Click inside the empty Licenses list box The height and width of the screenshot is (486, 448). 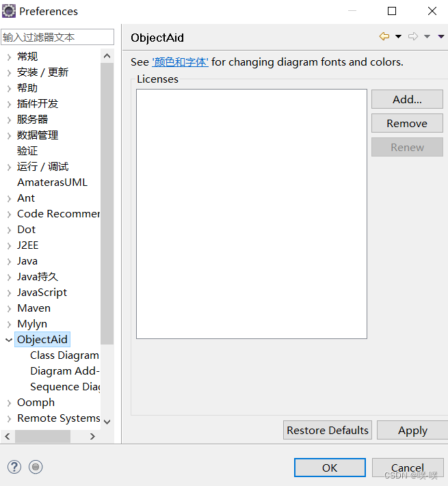coord(252,214)
